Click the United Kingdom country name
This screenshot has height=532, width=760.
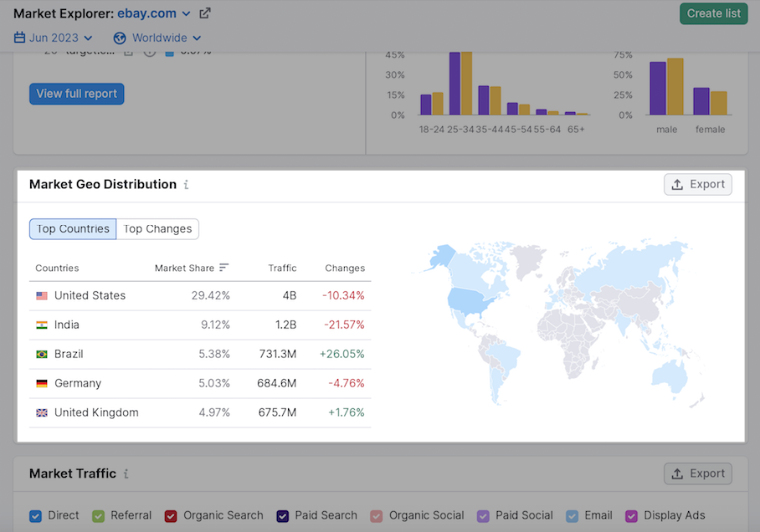96,413
